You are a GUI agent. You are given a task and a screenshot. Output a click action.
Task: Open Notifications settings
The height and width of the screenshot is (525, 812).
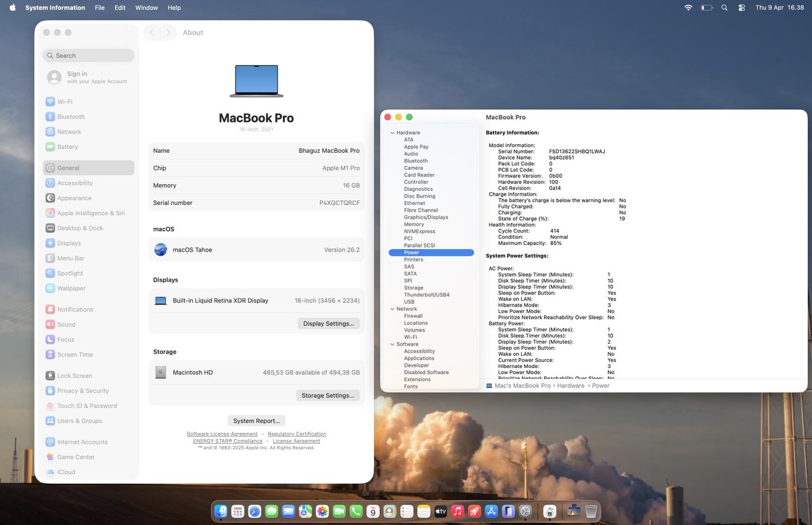pyautogui.click(x=89, y=309)
